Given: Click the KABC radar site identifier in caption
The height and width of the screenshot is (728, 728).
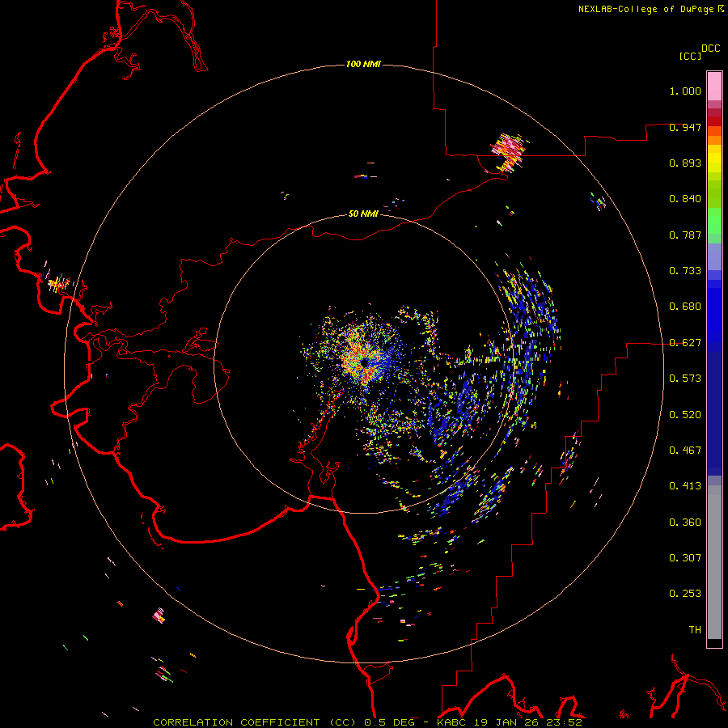Looking at the screenshot, I should (451, 722).
